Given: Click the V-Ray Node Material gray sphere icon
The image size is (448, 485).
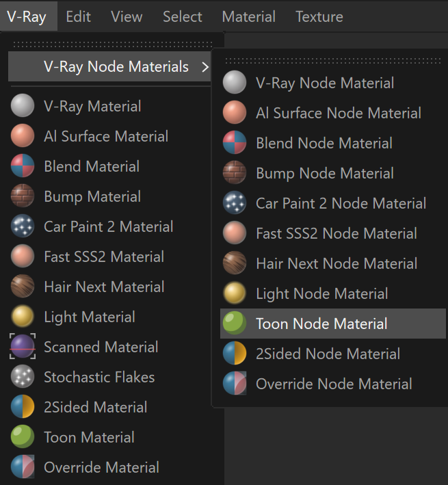Looking at the screenshot, I should pyautogui.click(x=235, y=82).
